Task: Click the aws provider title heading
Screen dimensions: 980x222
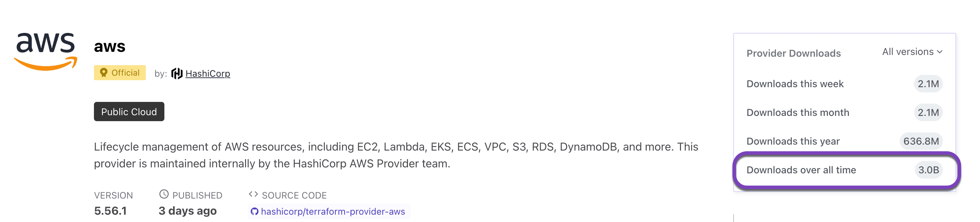Action: pos(110,46)
